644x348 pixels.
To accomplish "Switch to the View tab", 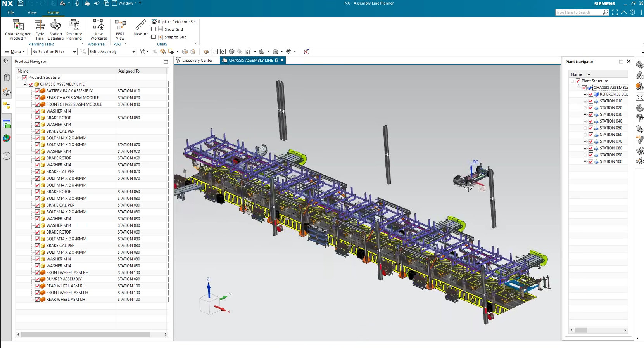I will tap(32, 12).
